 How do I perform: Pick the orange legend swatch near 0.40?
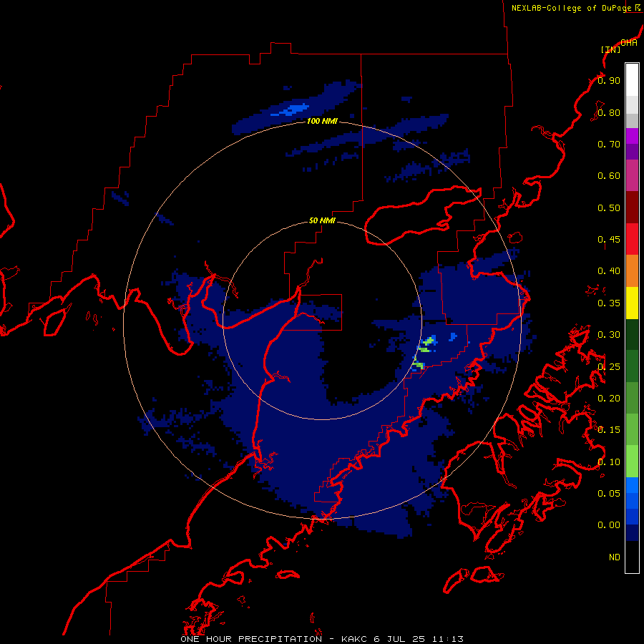click(x=632, y=271)
